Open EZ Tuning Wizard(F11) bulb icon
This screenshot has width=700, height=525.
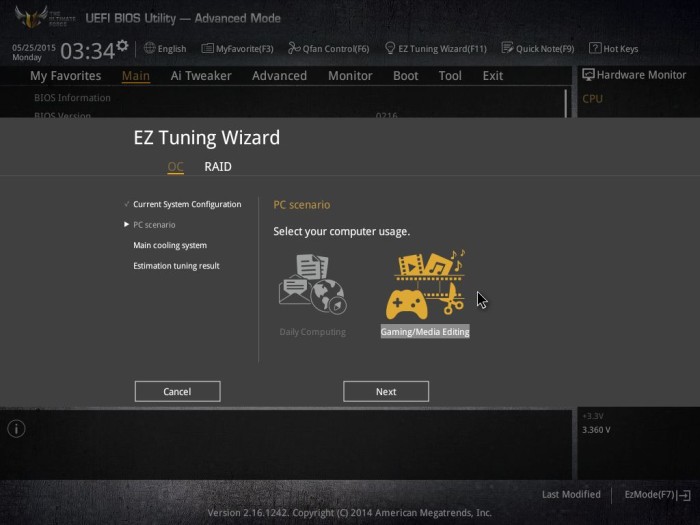(x=390, y=48)
